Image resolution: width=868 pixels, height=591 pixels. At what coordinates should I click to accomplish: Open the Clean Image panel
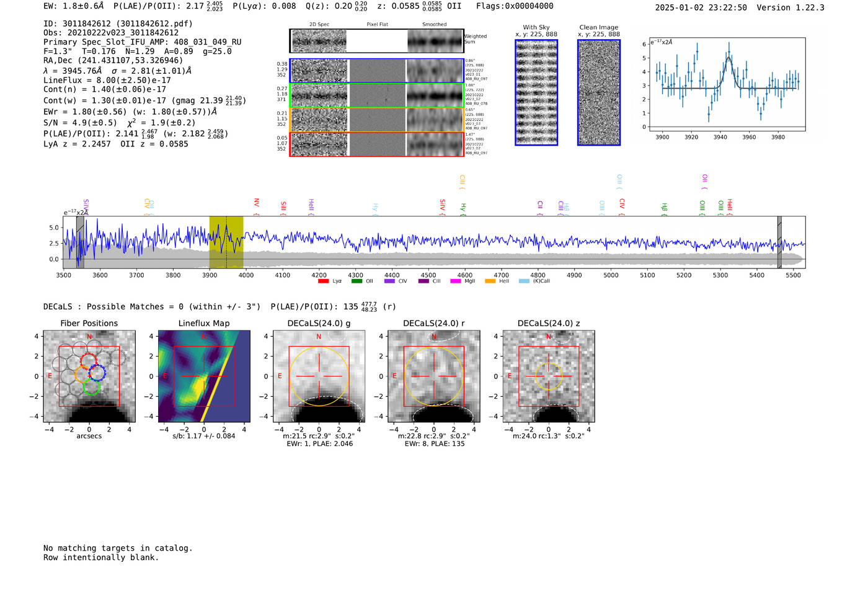[599, 92]
